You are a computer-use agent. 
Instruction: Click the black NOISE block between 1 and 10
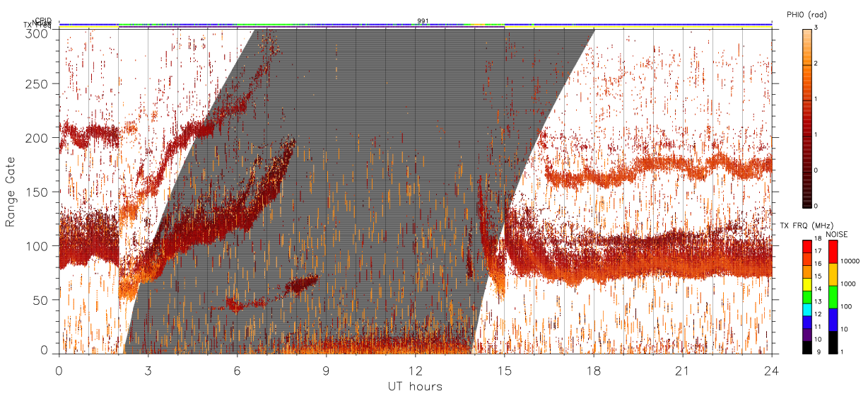click(832, 342)
